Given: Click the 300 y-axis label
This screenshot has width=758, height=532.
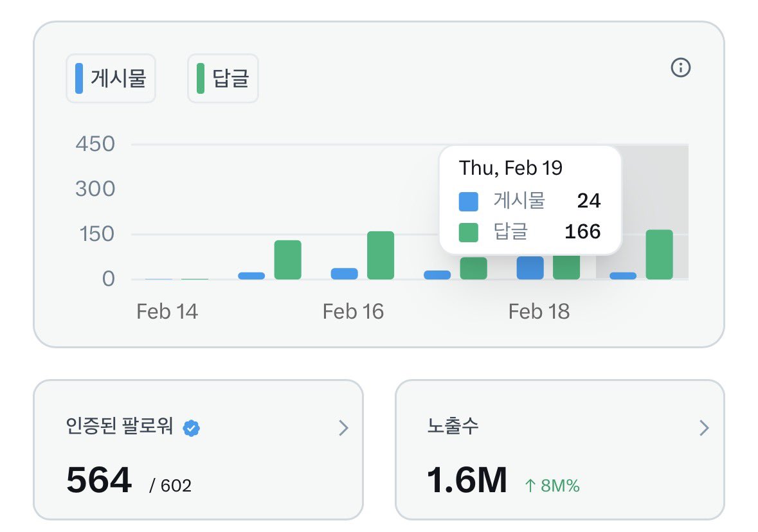Looking at the screenshot, I should [95, 189].
